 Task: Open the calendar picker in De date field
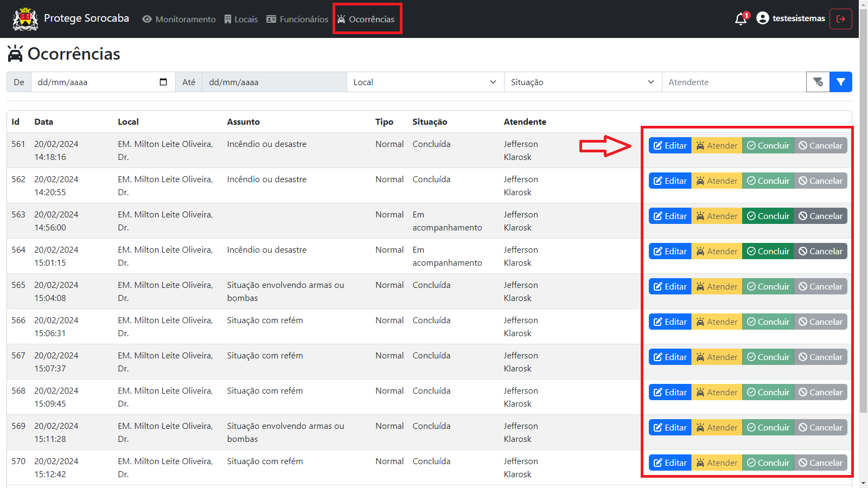163,82
